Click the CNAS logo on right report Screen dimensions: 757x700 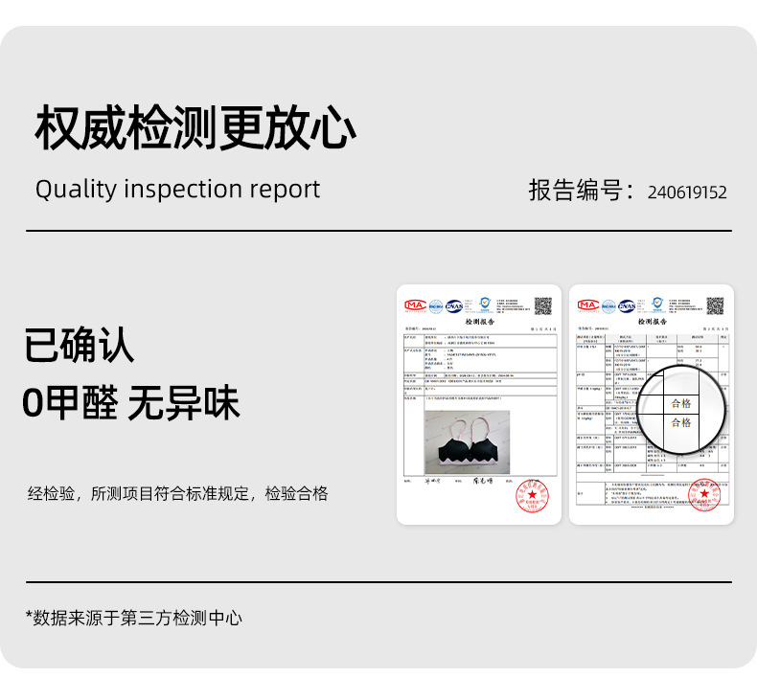click(627, 305)
